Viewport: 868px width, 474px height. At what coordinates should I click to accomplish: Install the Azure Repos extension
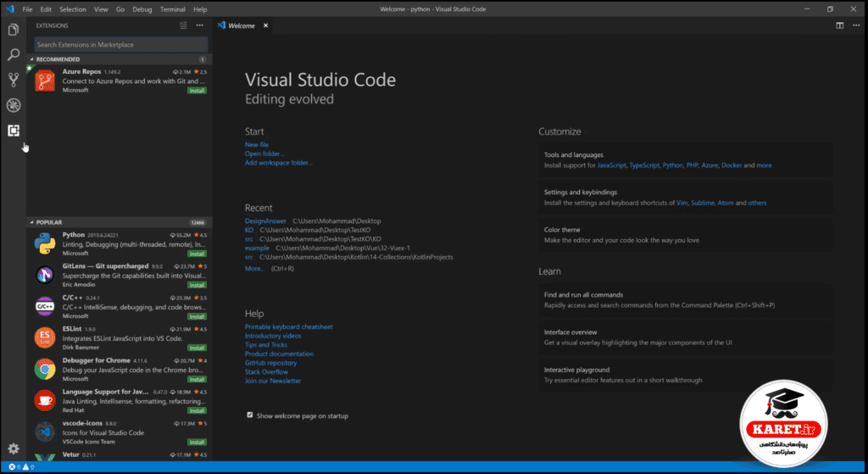point(197,90)
